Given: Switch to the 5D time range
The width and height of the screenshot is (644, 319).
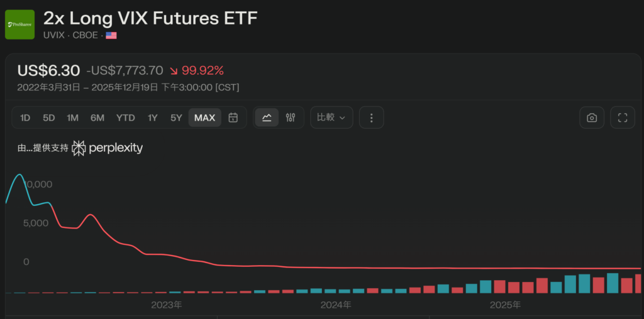Looking at the screenshot, I should coord(49,117).
